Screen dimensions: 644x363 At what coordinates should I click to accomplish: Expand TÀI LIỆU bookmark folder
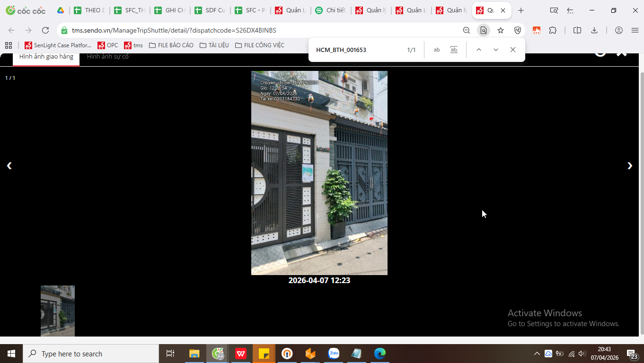(214, 45)
